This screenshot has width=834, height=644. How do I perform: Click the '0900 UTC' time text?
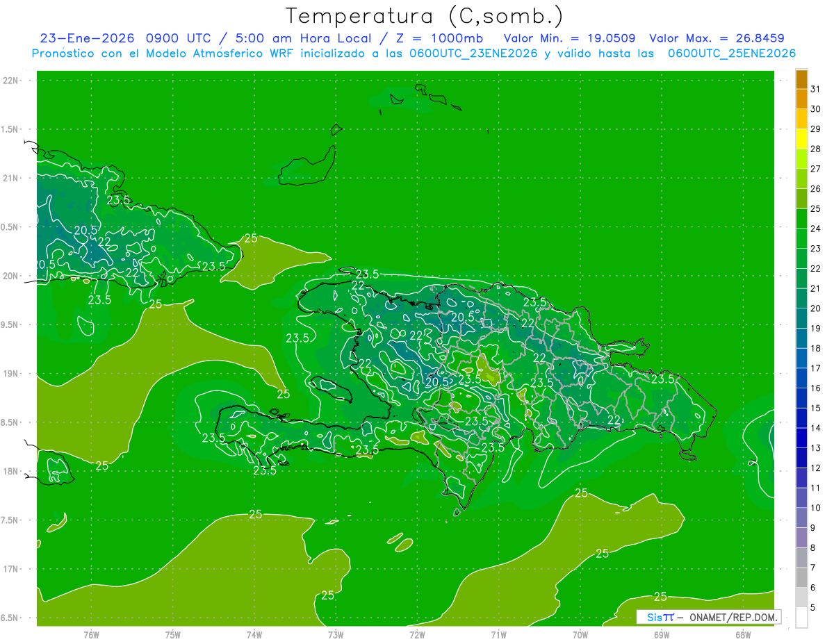point(178,39)
